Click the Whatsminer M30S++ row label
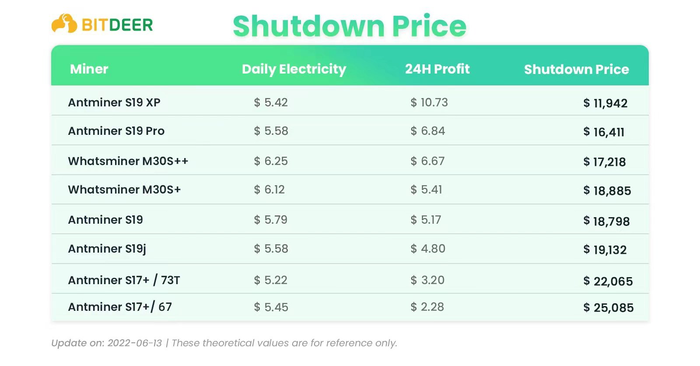Viewport: 700px width, 366px height. (x=128, y=161)
